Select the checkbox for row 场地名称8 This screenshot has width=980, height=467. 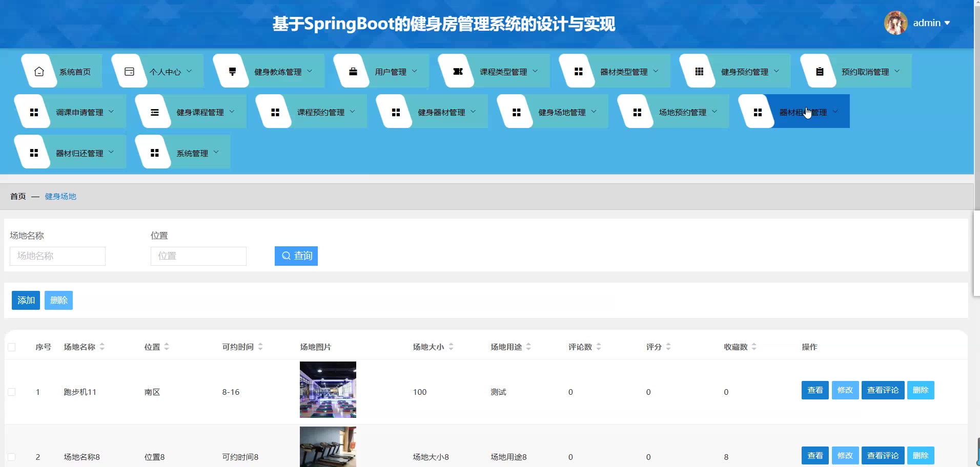tap(12, 457)
